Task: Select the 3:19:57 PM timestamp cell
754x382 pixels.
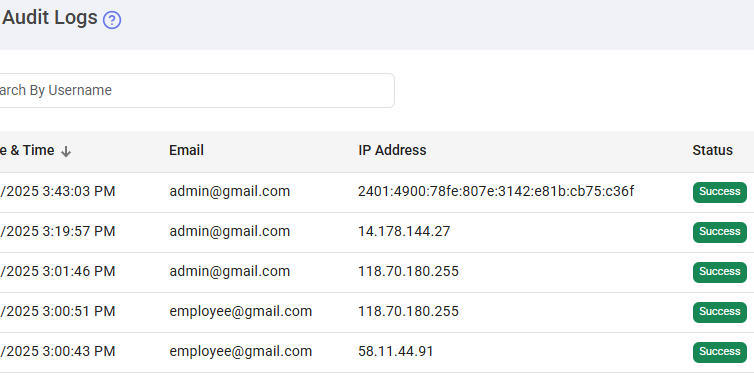Action: (x=58, y=231)
